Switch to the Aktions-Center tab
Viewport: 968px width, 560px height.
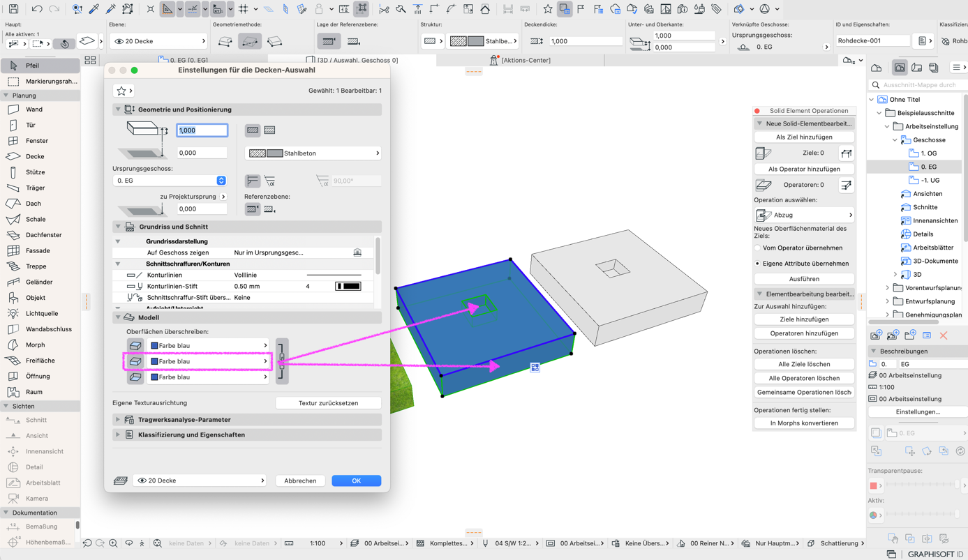point(520,61)
